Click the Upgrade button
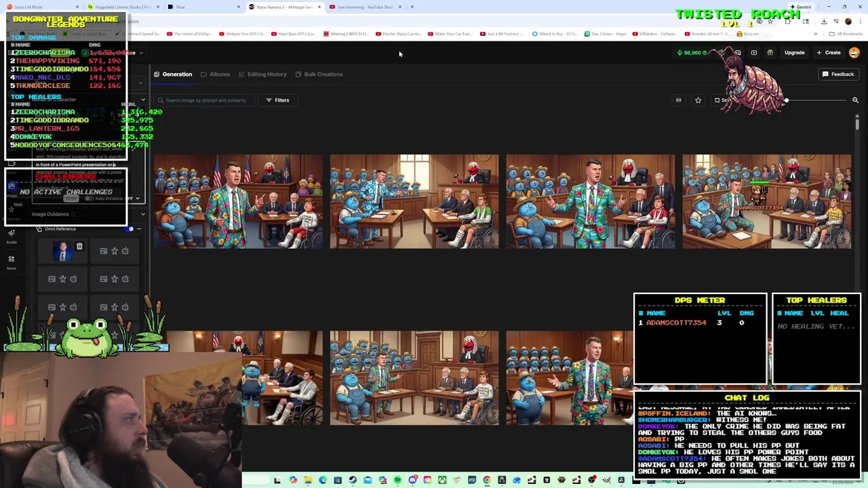This screenshot has width=868, height=488. (794, 52)
